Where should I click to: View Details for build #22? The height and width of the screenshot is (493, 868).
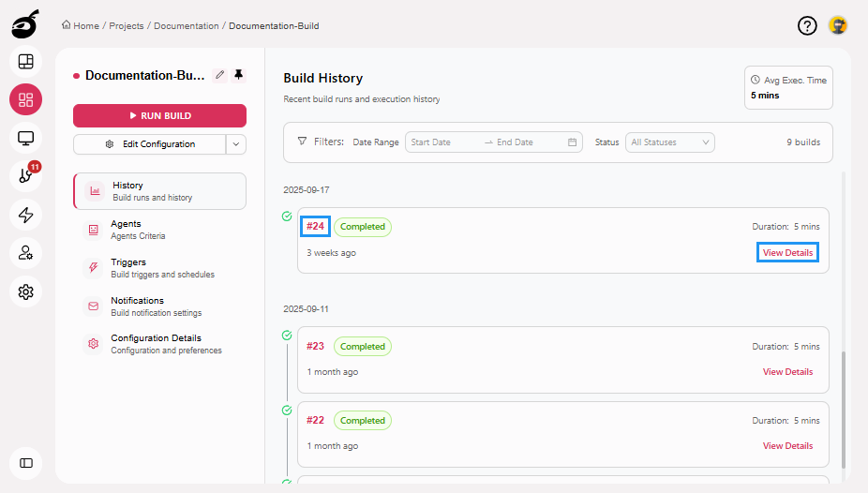click(787, 446)
